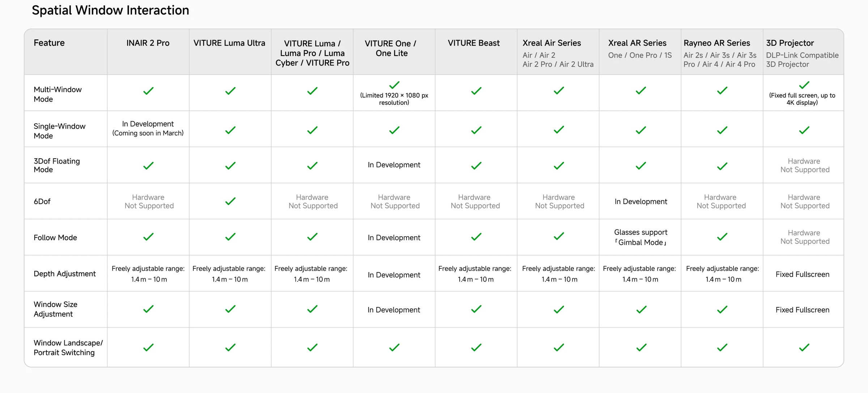The image size is (868, 393).
Task: Click the Depth Adjustment row label
Action: pos(65,274)
